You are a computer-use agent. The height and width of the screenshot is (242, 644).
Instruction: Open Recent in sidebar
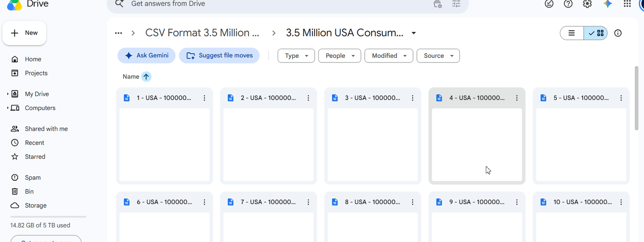(x=35, y=143)
